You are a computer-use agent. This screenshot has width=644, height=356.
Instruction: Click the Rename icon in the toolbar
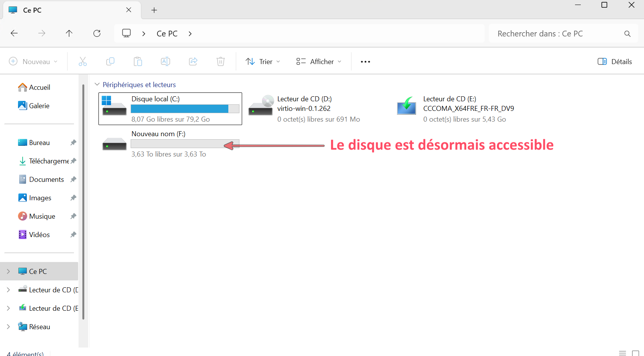(x=166, y=61)
